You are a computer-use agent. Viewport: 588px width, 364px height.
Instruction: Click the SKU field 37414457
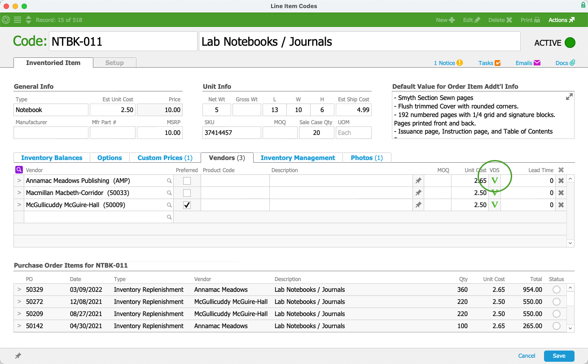(232, 133)
